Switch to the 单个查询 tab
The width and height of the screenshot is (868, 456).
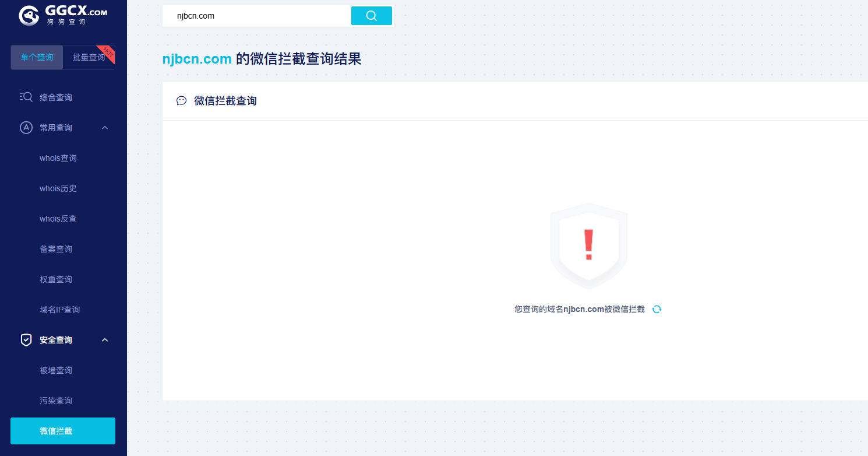click(37, 57)
